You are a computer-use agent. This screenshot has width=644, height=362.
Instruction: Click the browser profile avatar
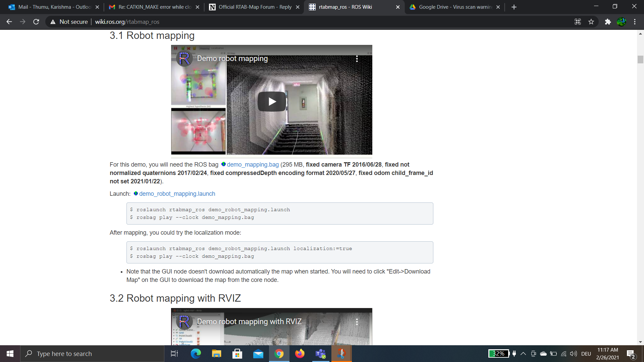[x=621, y=22]
